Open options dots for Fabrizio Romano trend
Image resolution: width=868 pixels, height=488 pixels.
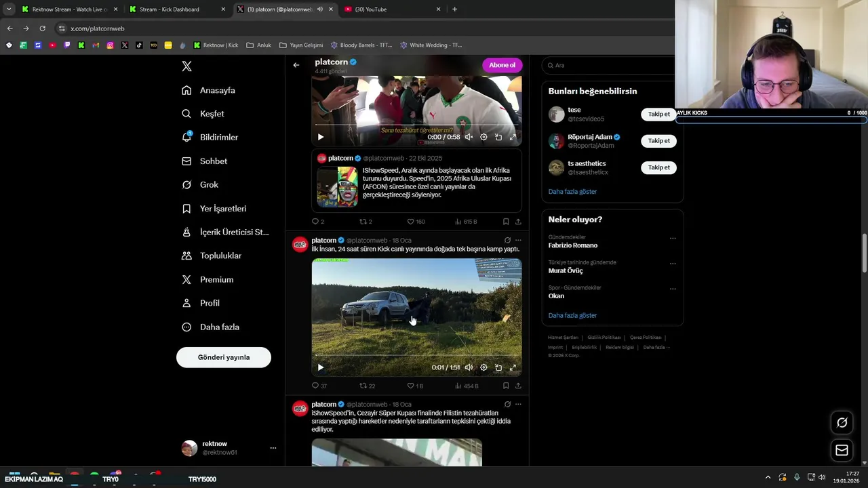pyautogui.click(x=673, y=238)
